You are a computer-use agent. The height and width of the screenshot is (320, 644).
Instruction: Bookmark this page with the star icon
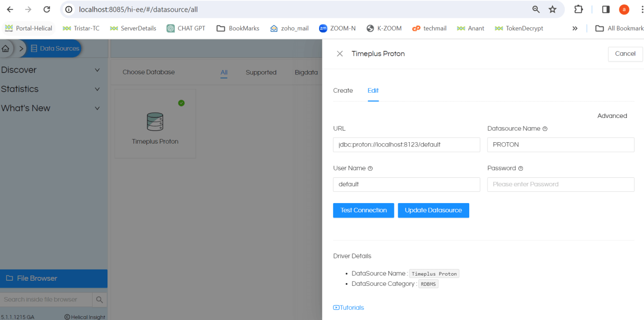tap(552, 9)
